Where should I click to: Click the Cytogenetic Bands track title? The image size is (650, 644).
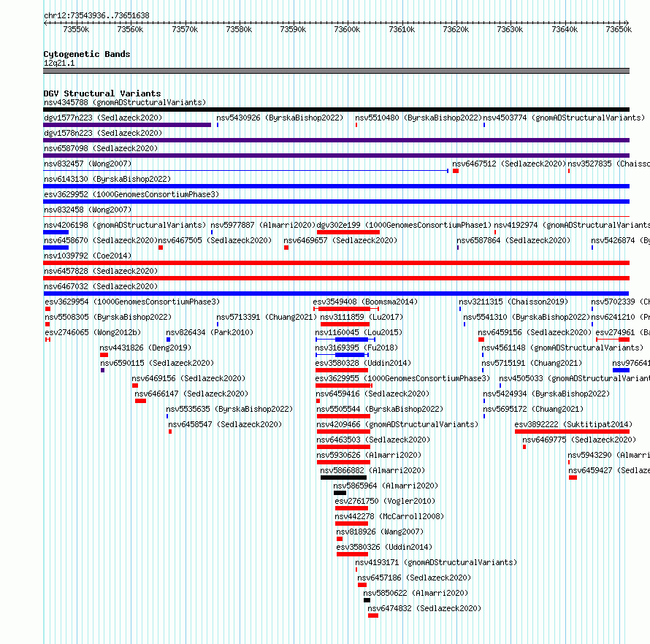pos(87,54)
